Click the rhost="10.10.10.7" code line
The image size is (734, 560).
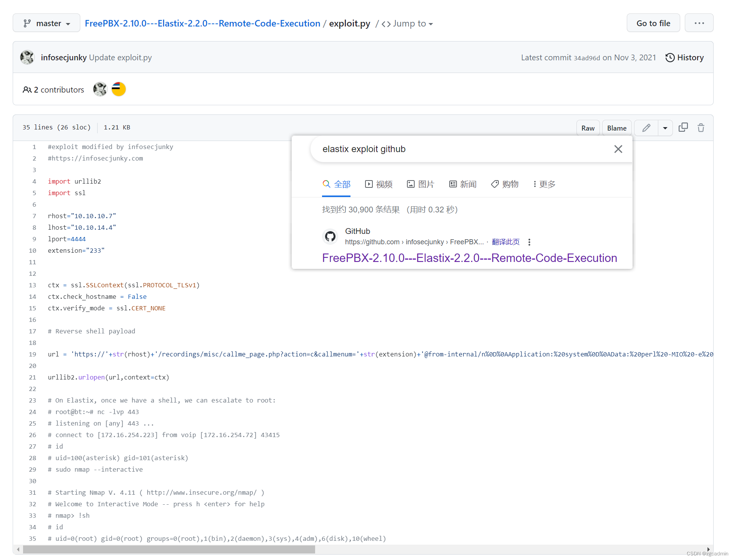click(82, 216)
